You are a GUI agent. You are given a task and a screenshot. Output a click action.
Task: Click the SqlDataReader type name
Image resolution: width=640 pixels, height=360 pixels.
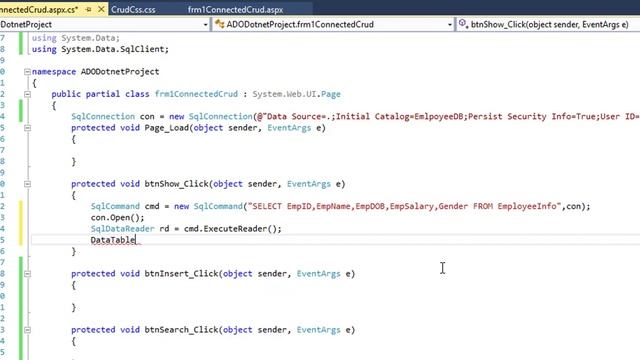122,229
